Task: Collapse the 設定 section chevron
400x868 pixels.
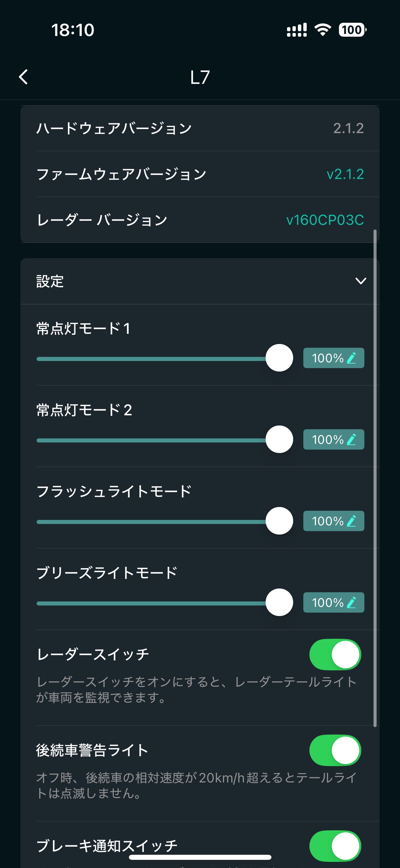Action: click(360, 281)
